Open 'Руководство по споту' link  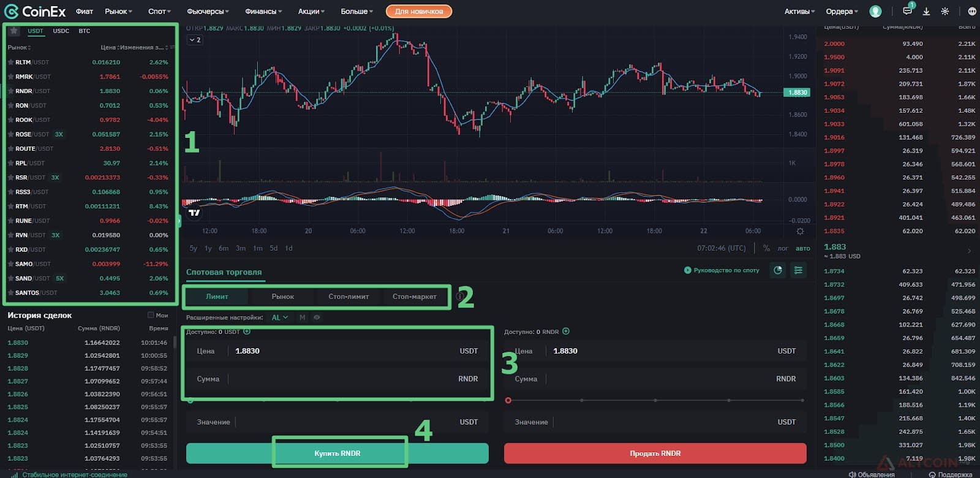coord(722,270)
